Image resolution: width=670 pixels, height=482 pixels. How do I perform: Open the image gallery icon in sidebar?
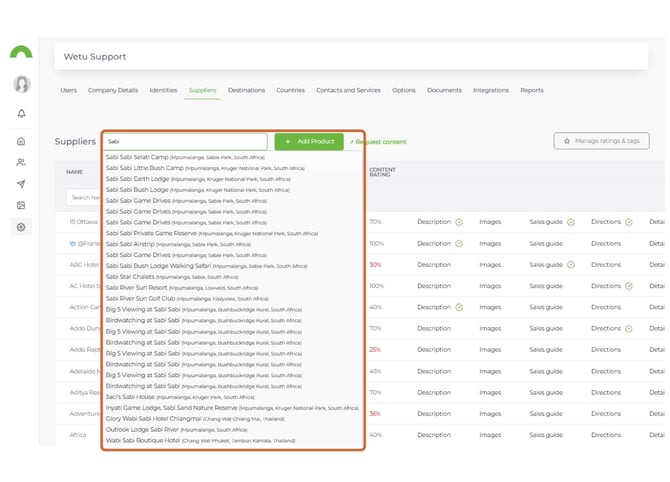21,206
